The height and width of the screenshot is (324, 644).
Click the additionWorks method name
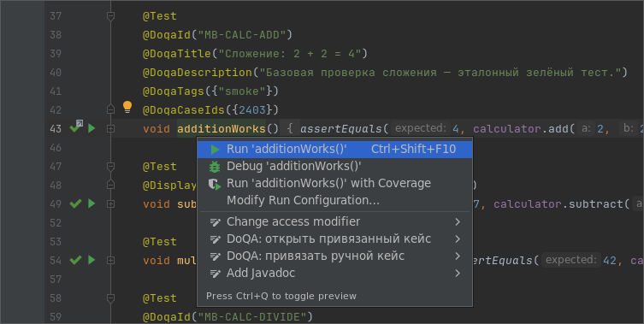click(x=222, y=128)
